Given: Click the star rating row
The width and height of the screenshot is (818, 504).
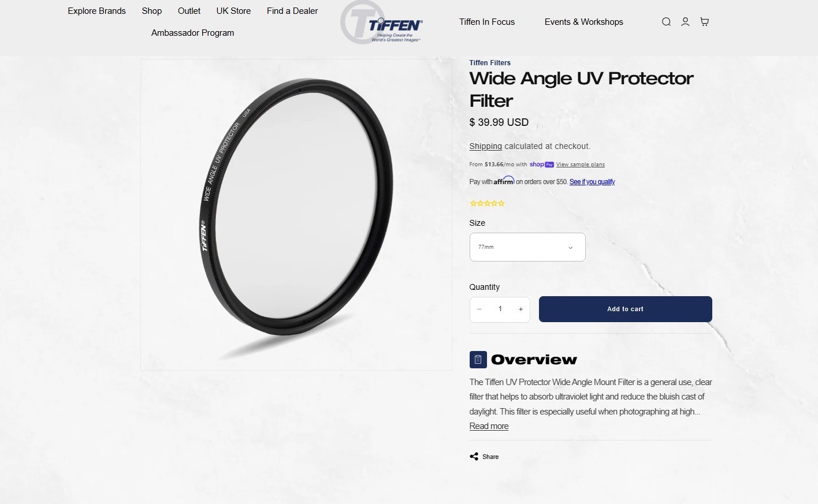Looking at the screenshot, I should (x=487, y=203).
